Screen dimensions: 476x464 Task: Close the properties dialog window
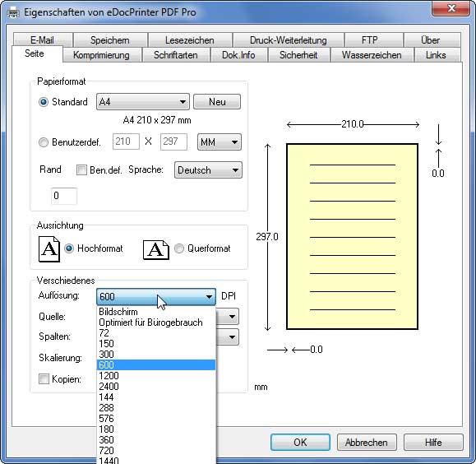pos(451,8)
